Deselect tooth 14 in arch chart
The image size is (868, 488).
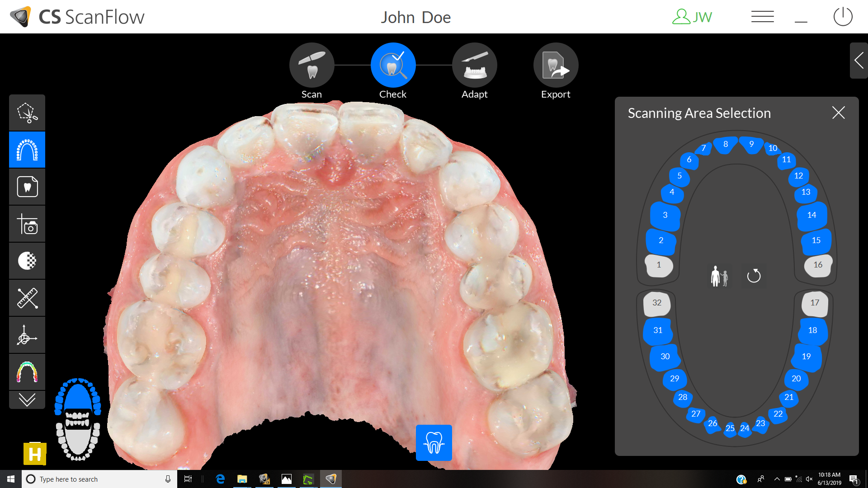click(811, 216)
